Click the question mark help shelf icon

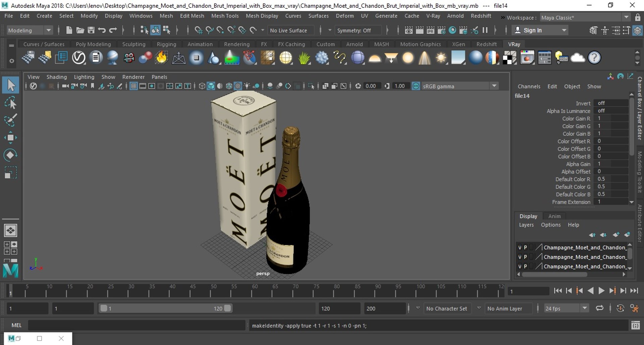tap(594, 58)
